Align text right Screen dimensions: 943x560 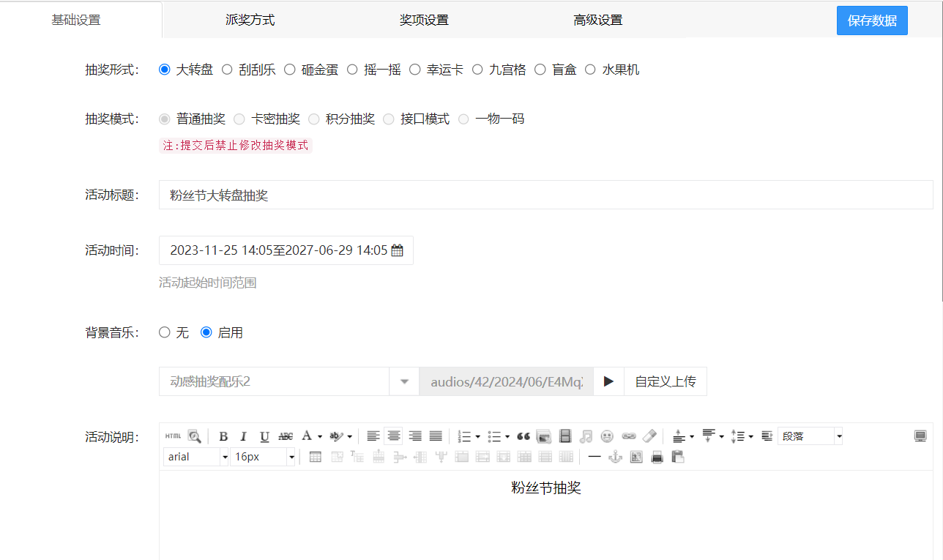tap(415, 436)
